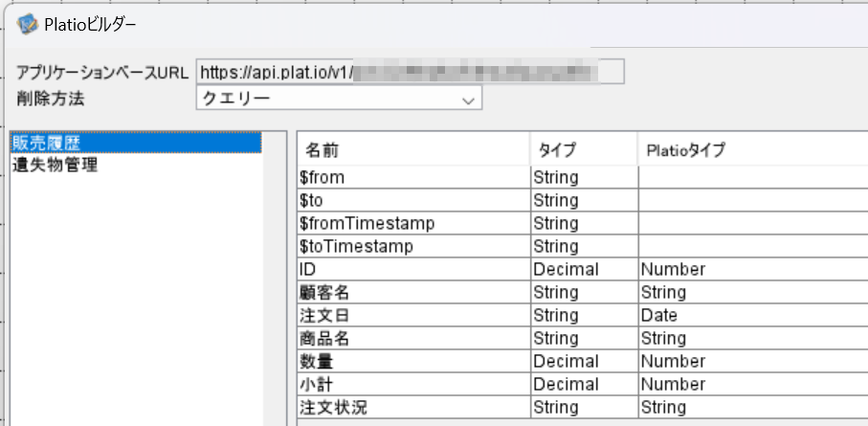This screenshot has height=426, width=868.
Task: Click the String type cell for 注文状況
Action: 584,408
